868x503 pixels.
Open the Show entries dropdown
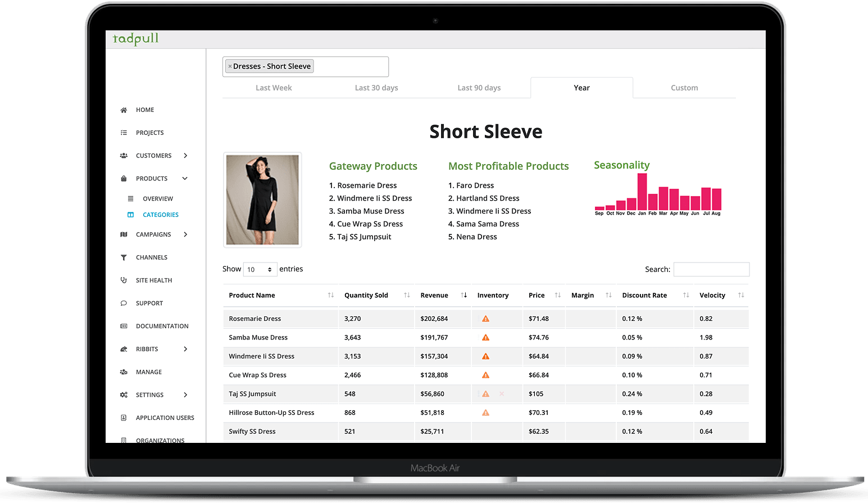point(260,269)
